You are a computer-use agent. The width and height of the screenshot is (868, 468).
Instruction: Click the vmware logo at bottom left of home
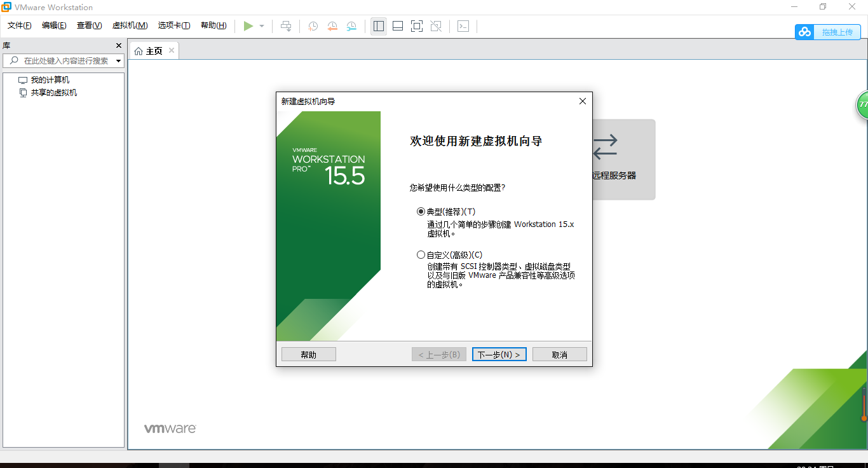coord(170,429)
